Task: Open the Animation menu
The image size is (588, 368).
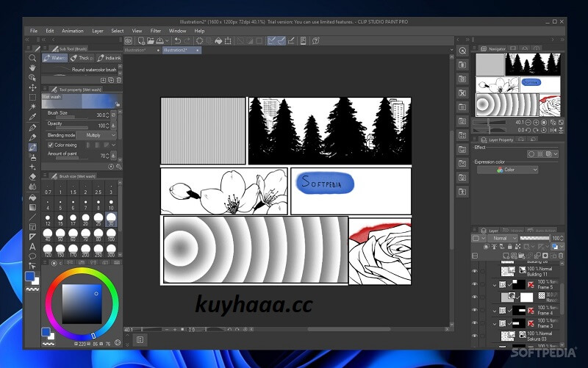Action: click(x=73, y=31)
